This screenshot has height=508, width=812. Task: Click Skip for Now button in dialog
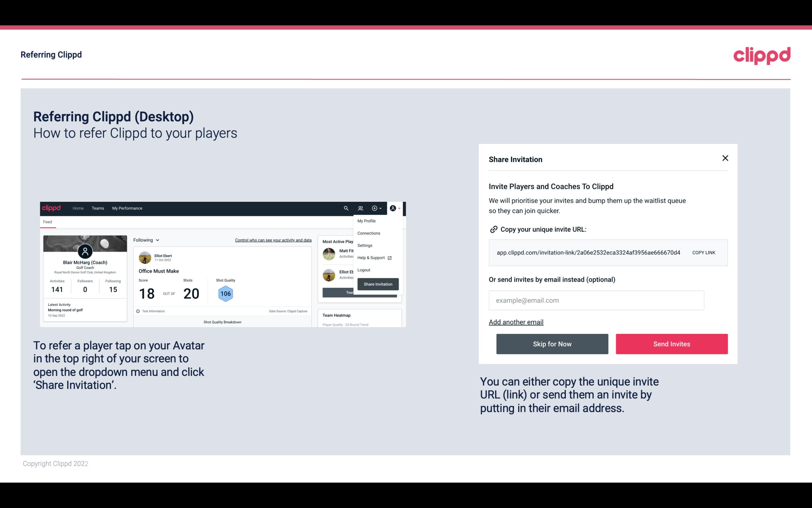(x=552, y=344)
